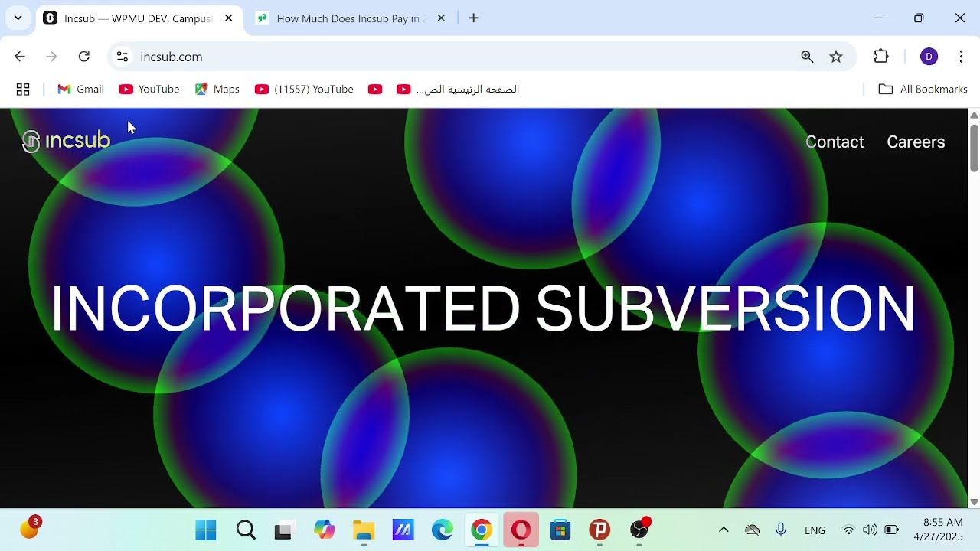Restore down the Chrome window
Image resolution: width=980 pixels, height=551 pixels.
click(919, 18)
